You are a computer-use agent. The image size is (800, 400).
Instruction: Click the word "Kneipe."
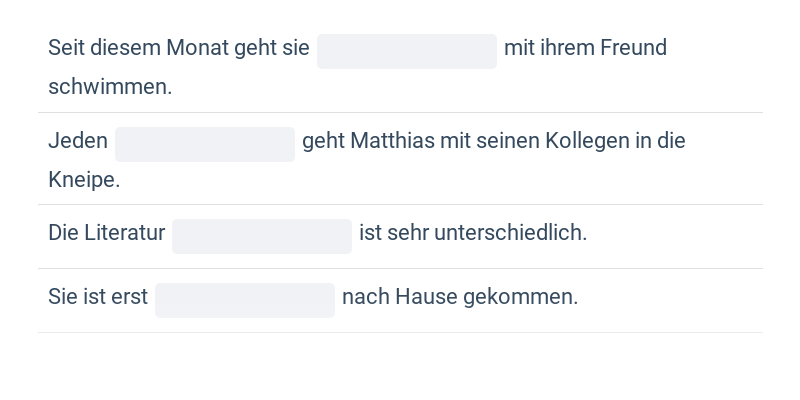84,180
